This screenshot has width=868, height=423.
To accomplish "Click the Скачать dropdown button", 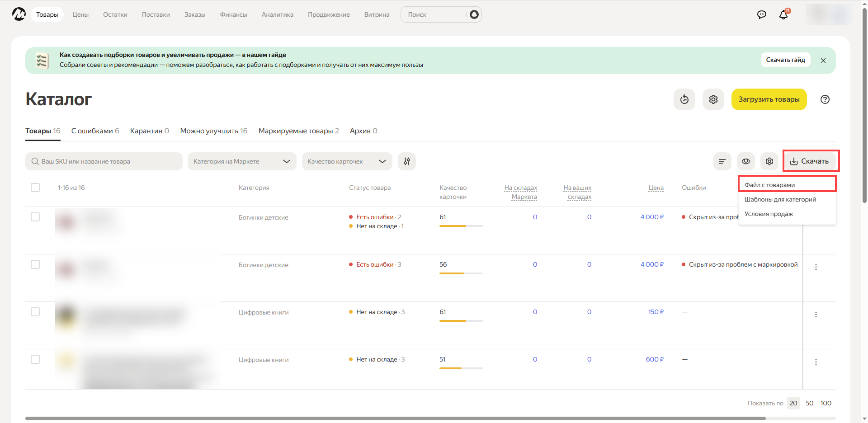I will click(x=810, y=161).
